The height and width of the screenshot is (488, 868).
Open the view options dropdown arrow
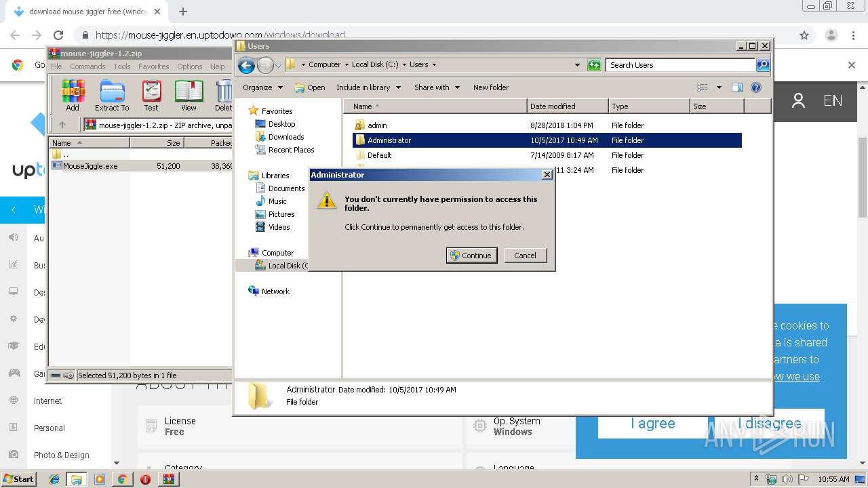[719, 87]
